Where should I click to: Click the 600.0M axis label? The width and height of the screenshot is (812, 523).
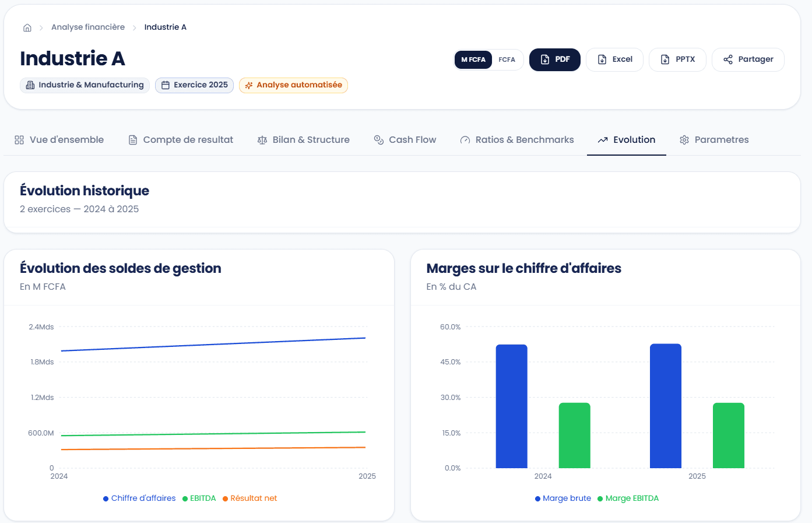tap(41, 433)
